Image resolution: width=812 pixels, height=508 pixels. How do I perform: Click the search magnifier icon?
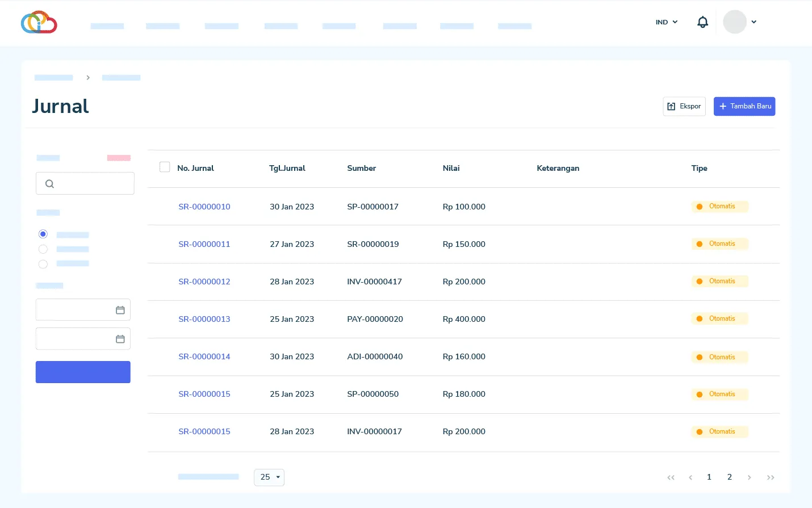click(50, 184)
